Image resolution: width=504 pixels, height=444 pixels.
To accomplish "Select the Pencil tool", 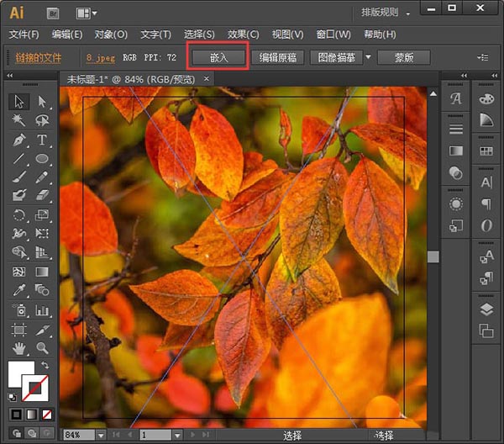I will tap(42, 177).
